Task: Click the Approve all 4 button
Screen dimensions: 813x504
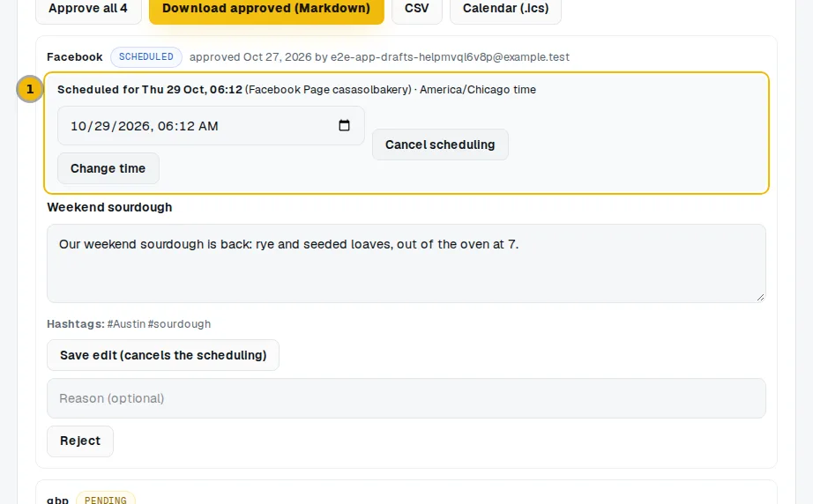Action: pyautogui.click(x=88, y=9)
